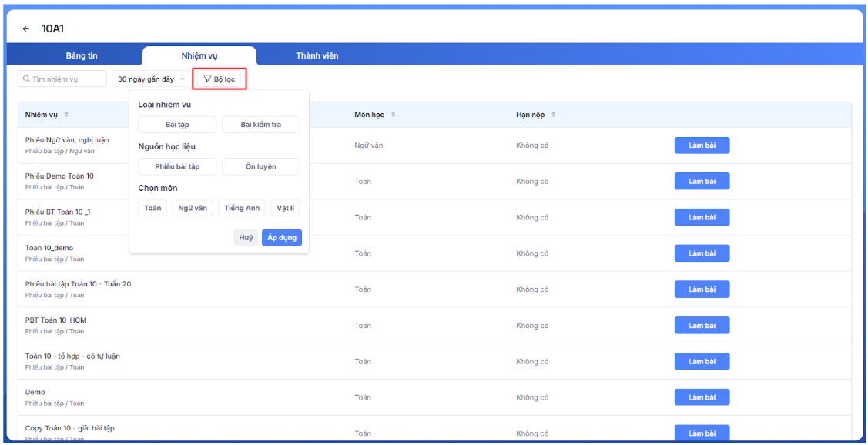Sort by Môn học column sort icon
This screenshot has width=868, height=445.
coord(393,115)
